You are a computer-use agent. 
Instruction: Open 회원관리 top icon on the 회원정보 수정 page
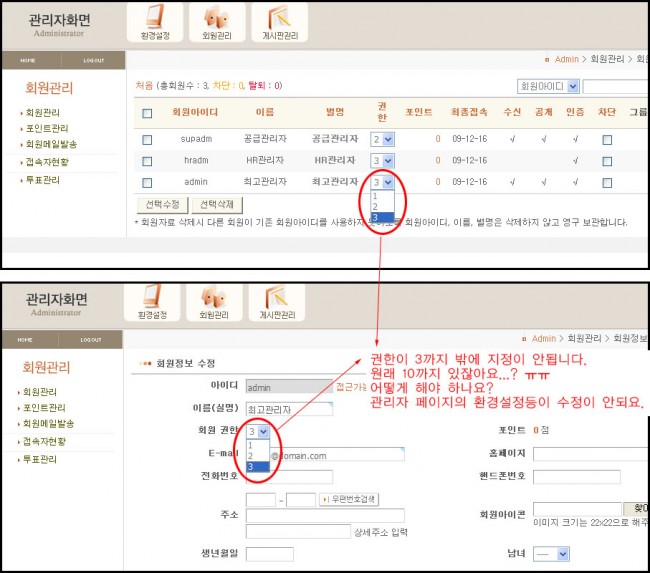pos(214,302)
